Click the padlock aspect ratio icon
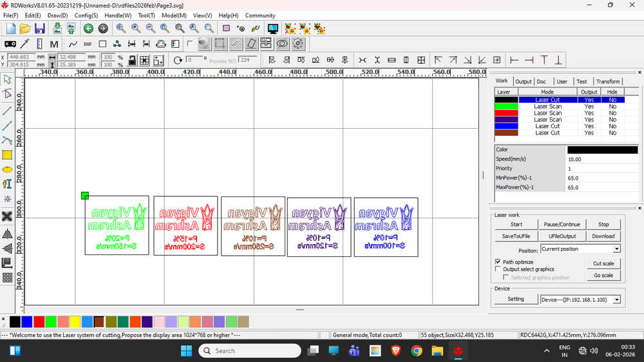This screenshot has height=362, width=644. tap(132, 61)
